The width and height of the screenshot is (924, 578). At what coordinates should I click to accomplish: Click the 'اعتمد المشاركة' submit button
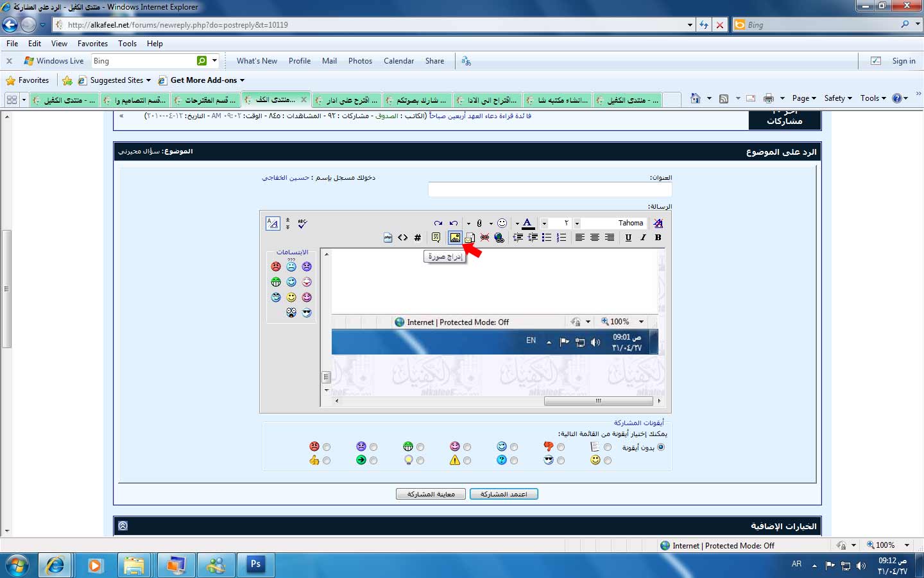point(504,494)
